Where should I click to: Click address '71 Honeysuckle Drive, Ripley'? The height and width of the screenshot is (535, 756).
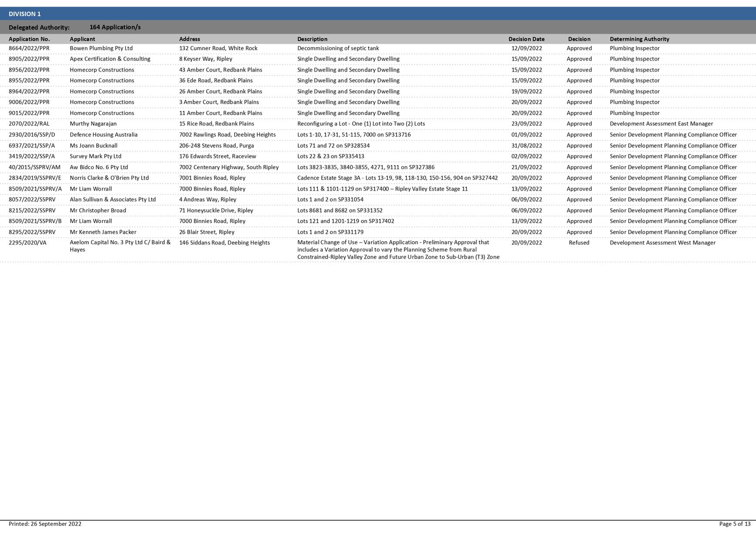click(x=216, y=210)
